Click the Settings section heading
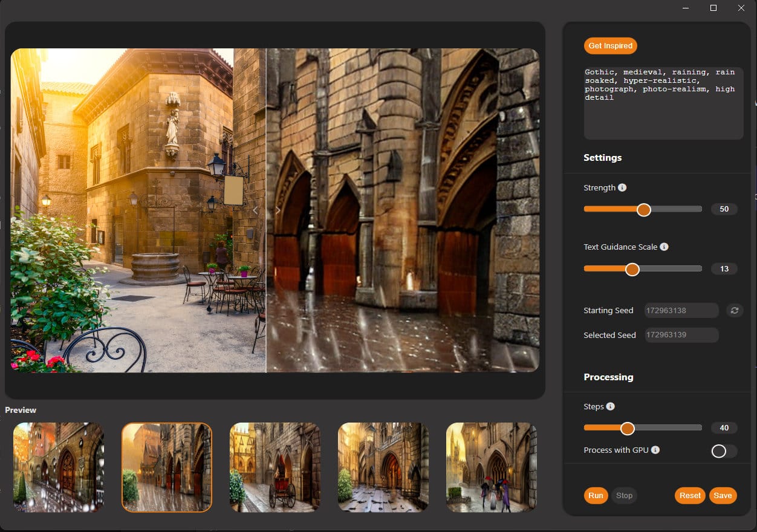The width and height of the screenshot is (757, 532). (602, 158)
